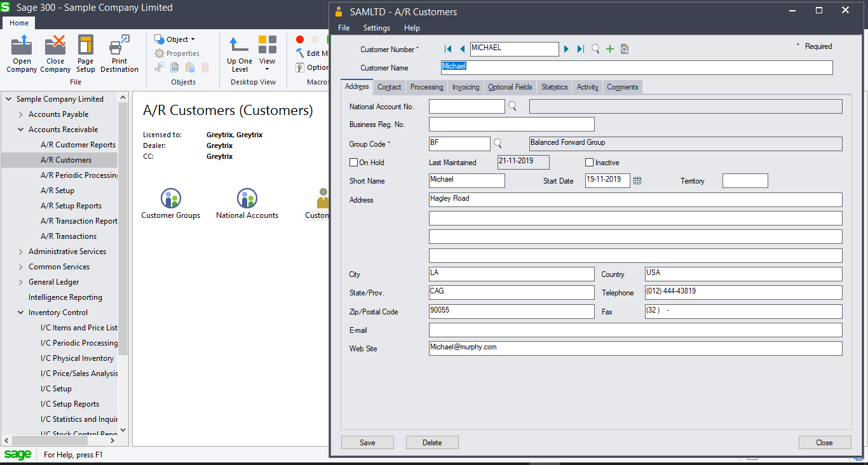Click the Cut scissors icon in Objects
Viewport: 868px width, 465px height.
pyautogui.click(x=159, y=67)
